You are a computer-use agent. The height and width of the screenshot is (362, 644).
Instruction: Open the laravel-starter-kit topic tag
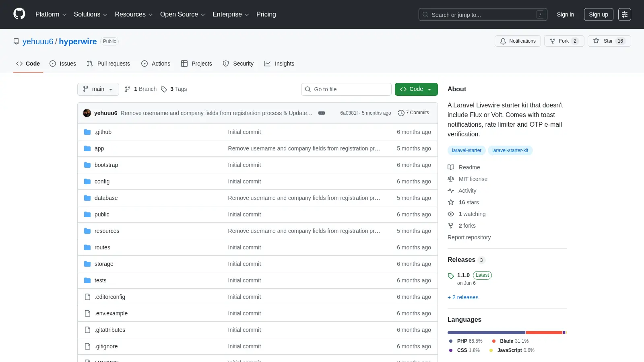pyautogui.click(x=510, y=150)
